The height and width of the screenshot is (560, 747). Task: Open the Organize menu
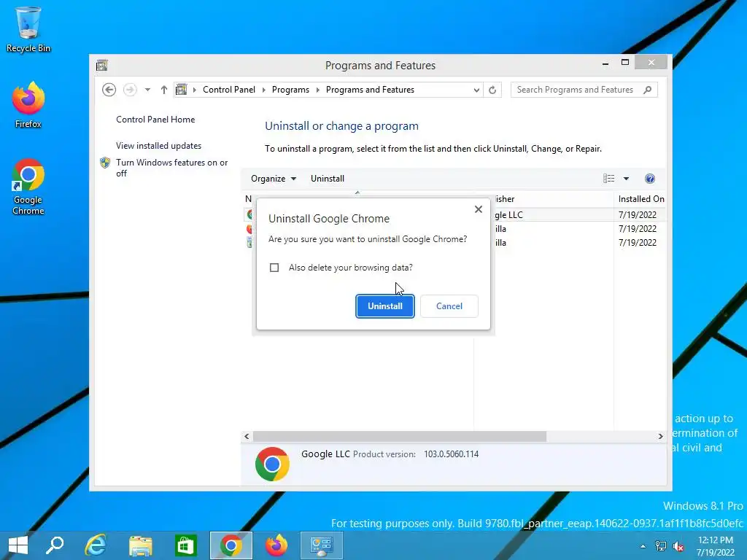(274, 179)
